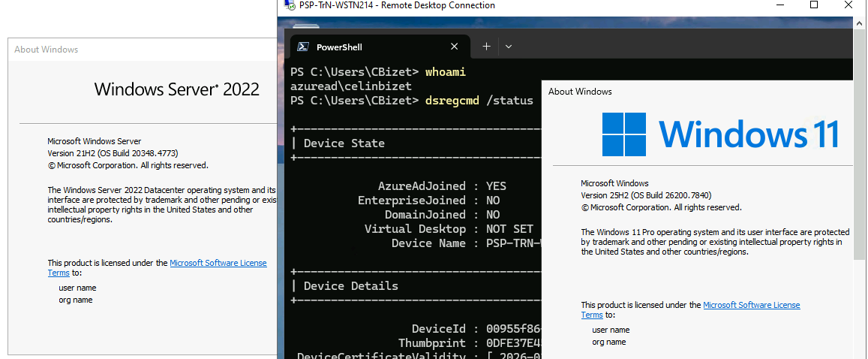Click the 'whoami' command text
Image resolution: width=868 pixels, height=359 pixels.
tap(446, 73)
